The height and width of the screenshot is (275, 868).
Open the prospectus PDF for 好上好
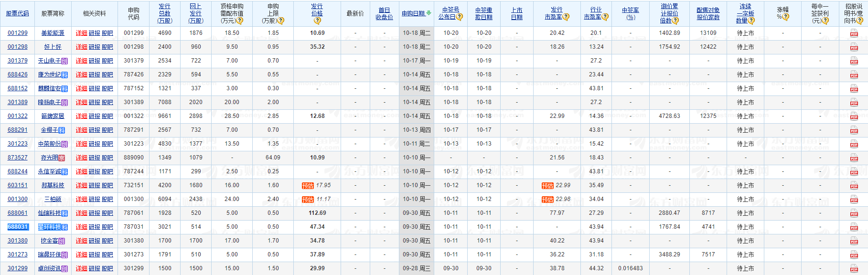pos(854,47)
